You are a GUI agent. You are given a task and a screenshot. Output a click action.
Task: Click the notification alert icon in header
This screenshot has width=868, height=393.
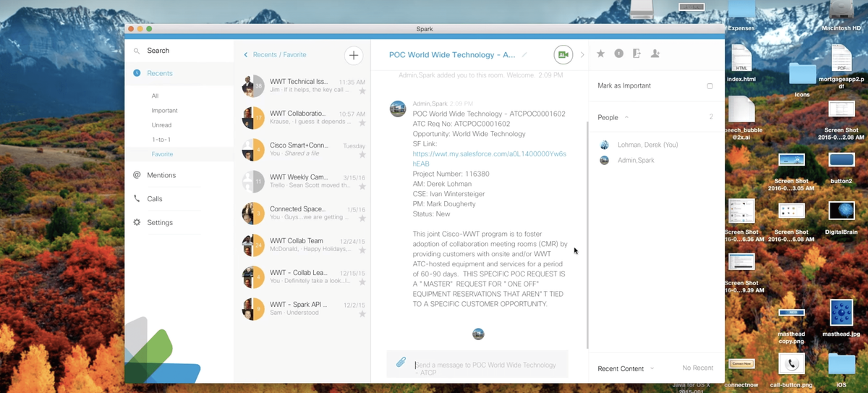click(x=618, y=54)
